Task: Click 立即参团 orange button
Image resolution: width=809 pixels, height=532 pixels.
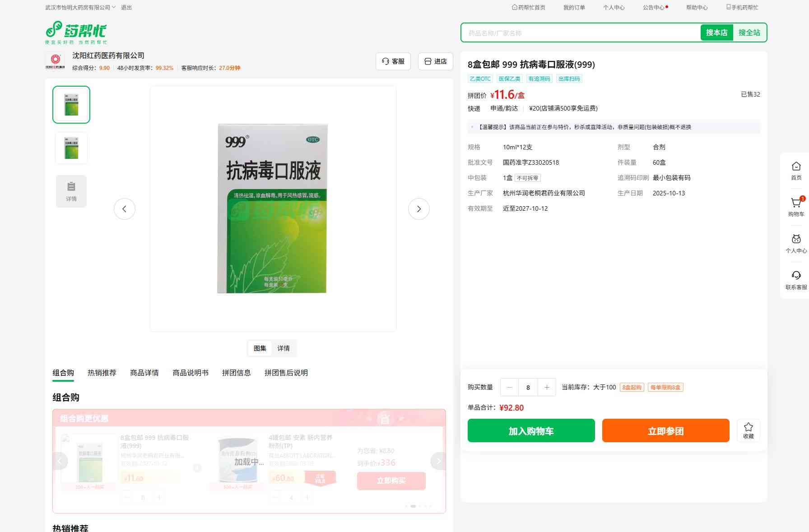Action: (665, 430)
